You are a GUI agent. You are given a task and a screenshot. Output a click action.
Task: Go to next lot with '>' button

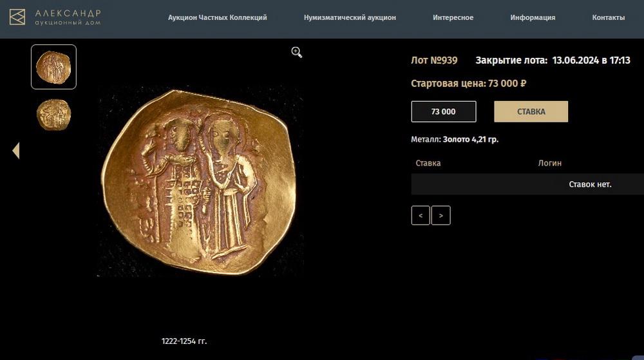pos(441,215)
